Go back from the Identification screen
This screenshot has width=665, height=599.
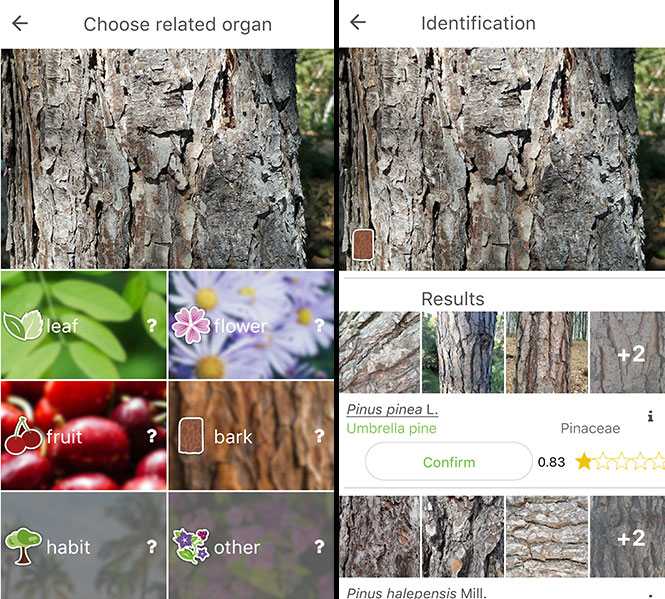[x=358, y=22]
